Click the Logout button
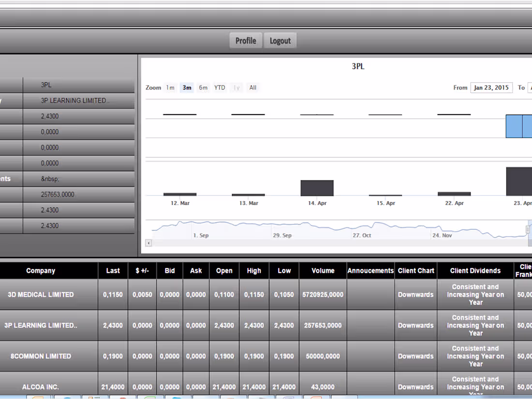 tap(280, 41)
